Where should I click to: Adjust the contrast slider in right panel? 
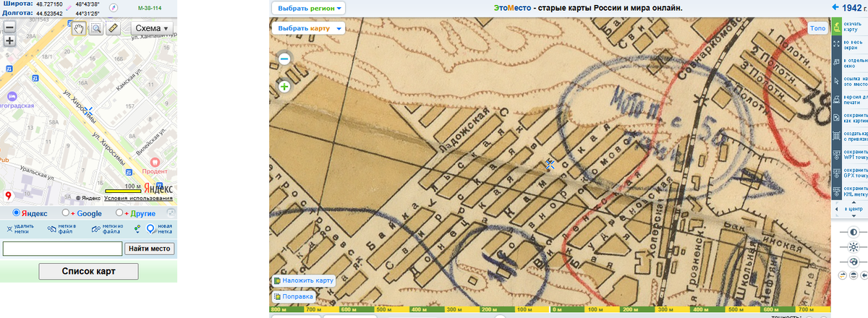[854, 232]
